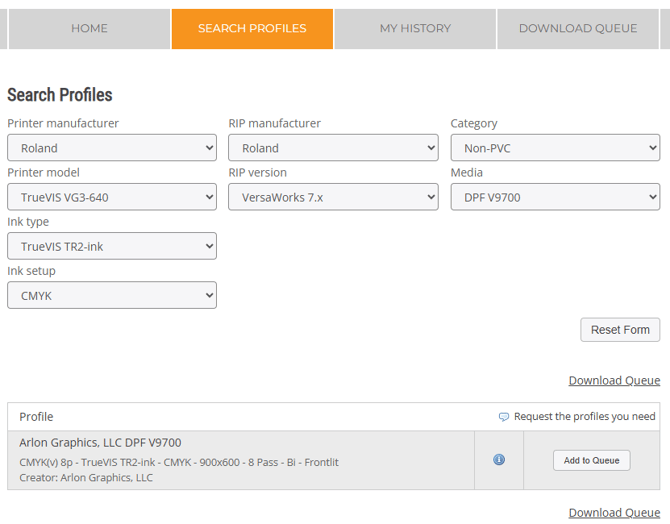Expand the Media dropdown showing DPF V9700
Viewport: 670px width, 524px height.
[555, 197]
